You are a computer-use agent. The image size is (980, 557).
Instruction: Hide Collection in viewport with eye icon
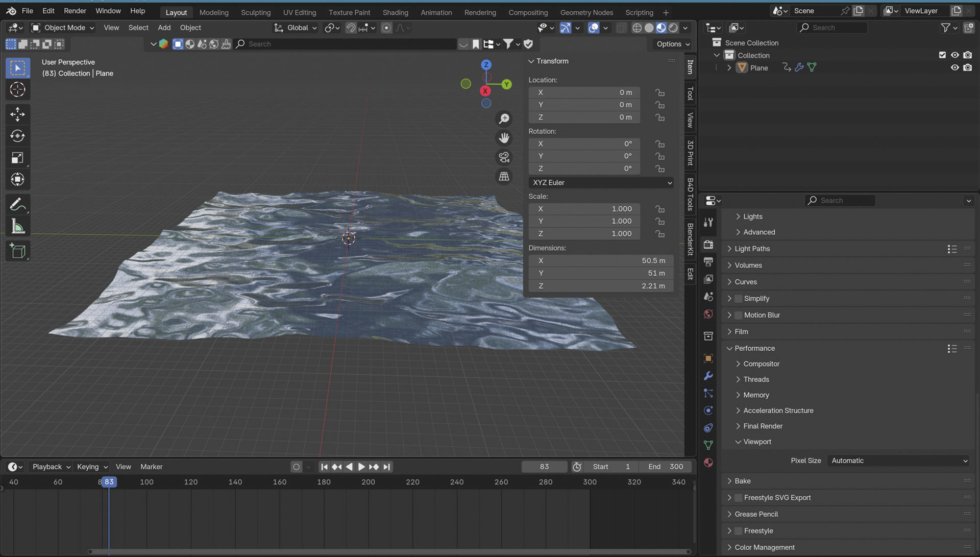pos(954,55)
